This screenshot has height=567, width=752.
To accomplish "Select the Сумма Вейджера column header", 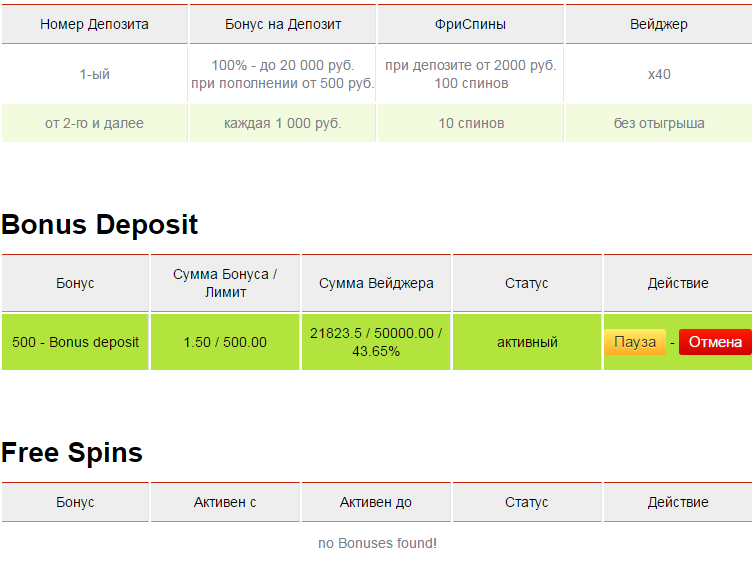I will click(376, 283).
